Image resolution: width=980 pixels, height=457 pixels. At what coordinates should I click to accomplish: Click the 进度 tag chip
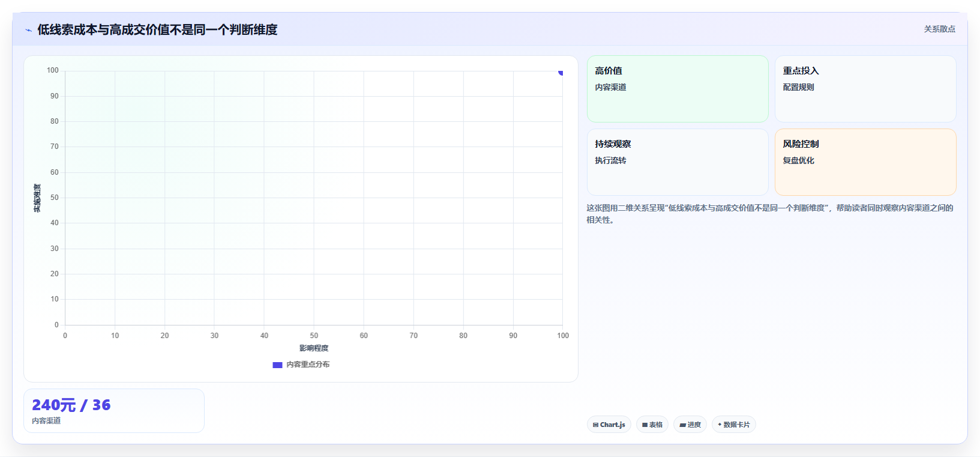(690, 425)
